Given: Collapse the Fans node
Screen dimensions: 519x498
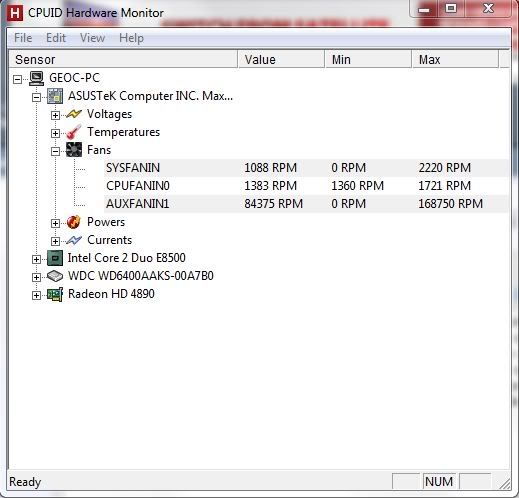Looking at the screenshot, I should [x=55, y=151].
